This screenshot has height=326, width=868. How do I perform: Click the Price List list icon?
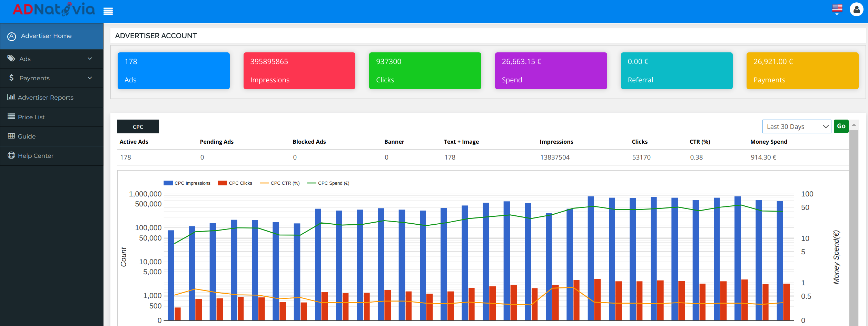pos(11,116)
